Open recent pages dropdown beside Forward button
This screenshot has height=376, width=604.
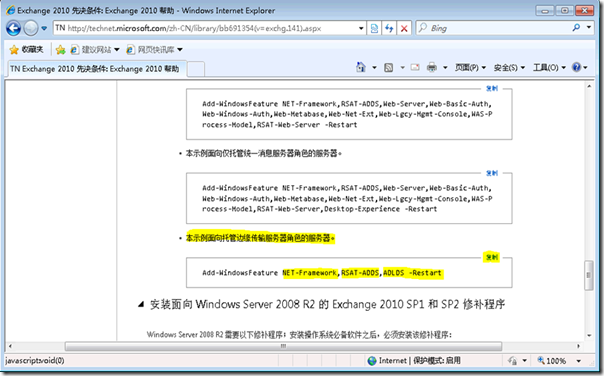pos(44,28)
